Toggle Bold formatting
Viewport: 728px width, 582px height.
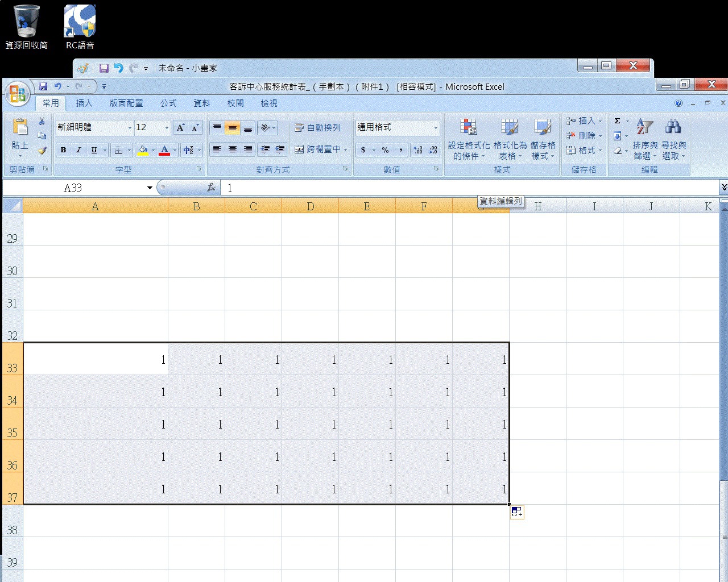tap(64, 150)
